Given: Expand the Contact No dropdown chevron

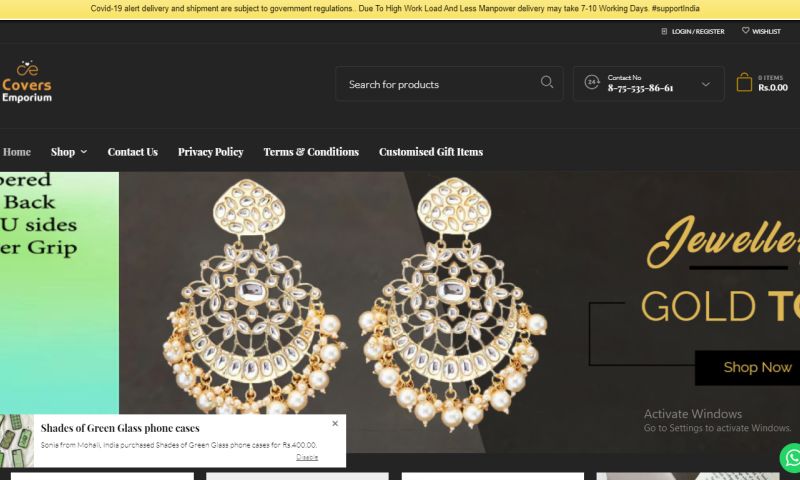Looking at the screenshot, I should click(x=706, y=84).
